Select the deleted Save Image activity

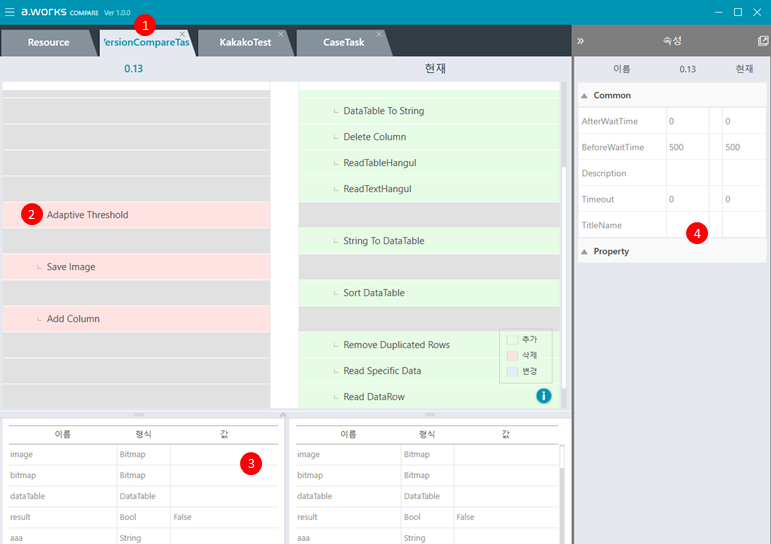71,267
